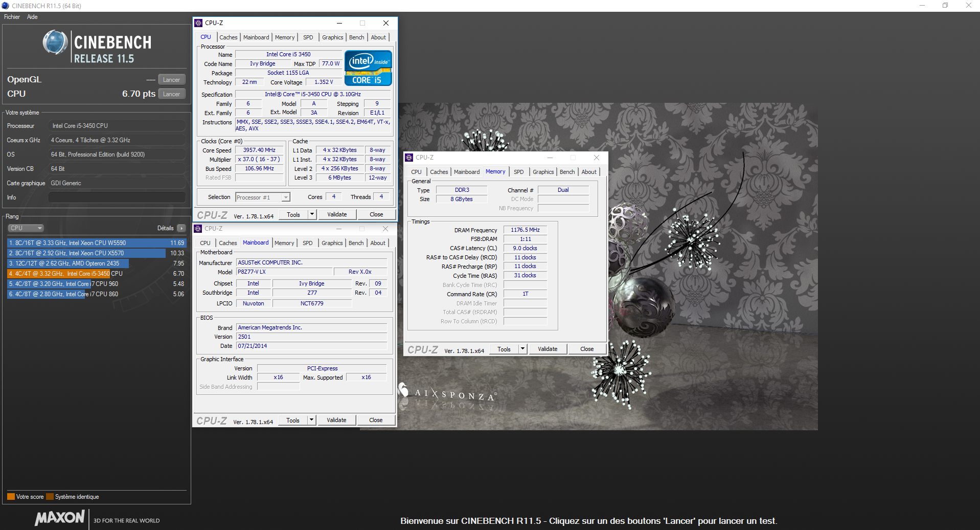Open Graphics tab in top CPU-Z window

(333, 37)
